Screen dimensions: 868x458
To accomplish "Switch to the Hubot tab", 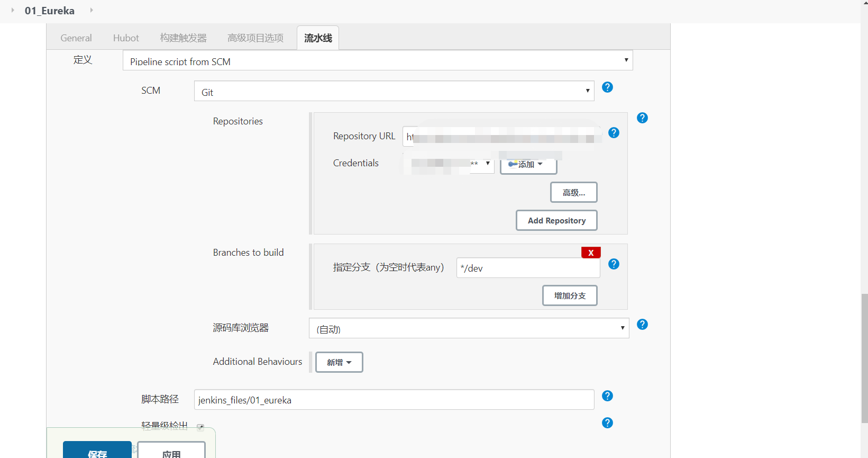I will coord(126,38).
